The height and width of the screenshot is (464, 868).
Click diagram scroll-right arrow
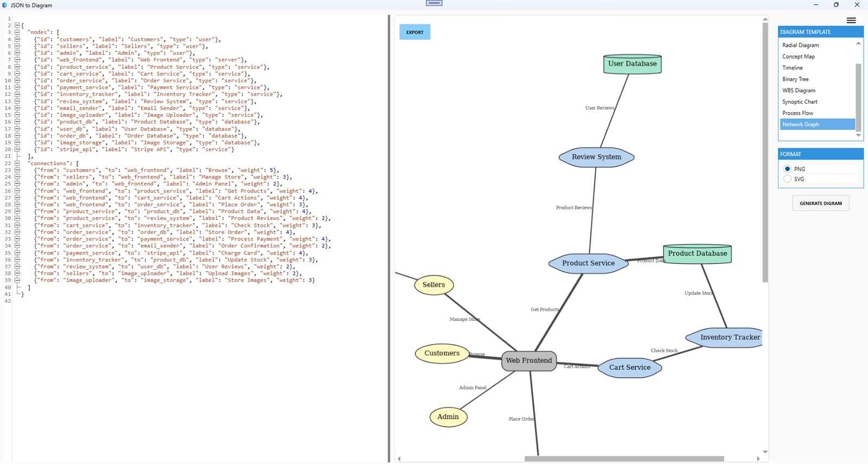(x=758, y=459)
